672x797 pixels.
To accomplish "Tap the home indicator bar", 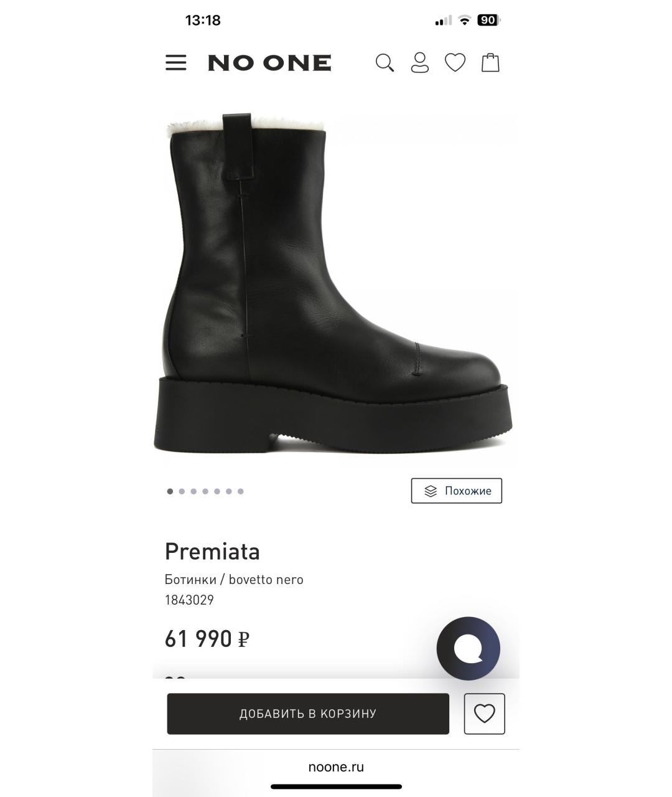I will point(336,787).
